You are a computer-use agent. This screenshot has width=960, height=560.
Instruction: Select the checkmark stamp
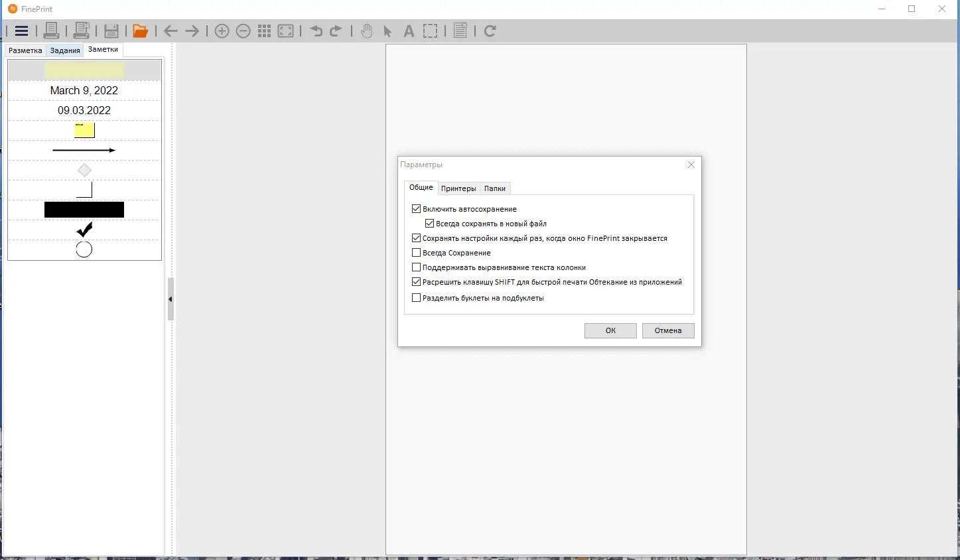pos(84,230)
